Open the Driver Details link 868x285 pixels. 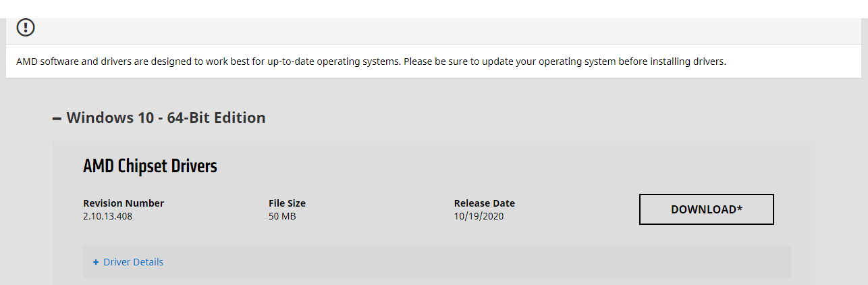[133, 262]
